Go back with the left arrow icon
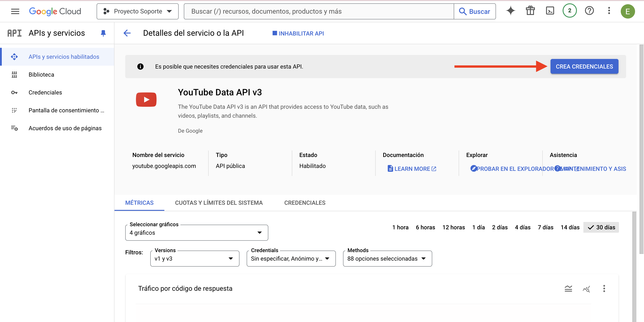 coord(127,33)
